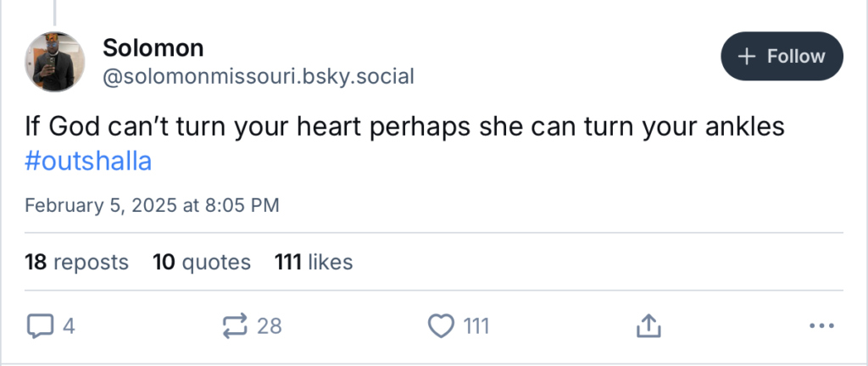
Task: Follow Solomon with the Follow button
Action: pyautogui.click(x=782, y=57)
